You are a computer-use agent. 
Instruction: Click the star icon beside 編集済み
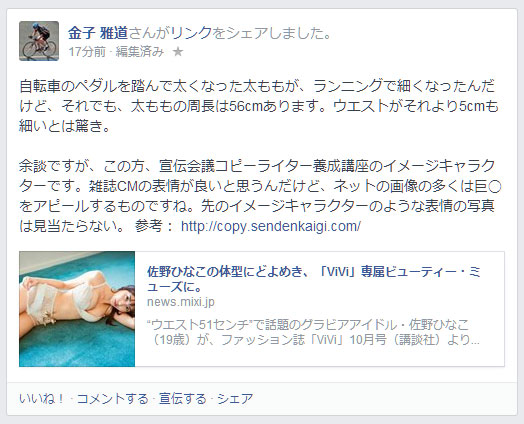tap(178, 52)
